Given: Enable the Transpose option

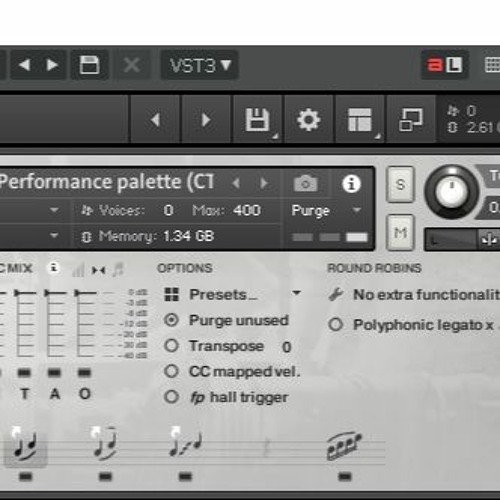Looking at the screenshot, I should click(x=172, y=346).
